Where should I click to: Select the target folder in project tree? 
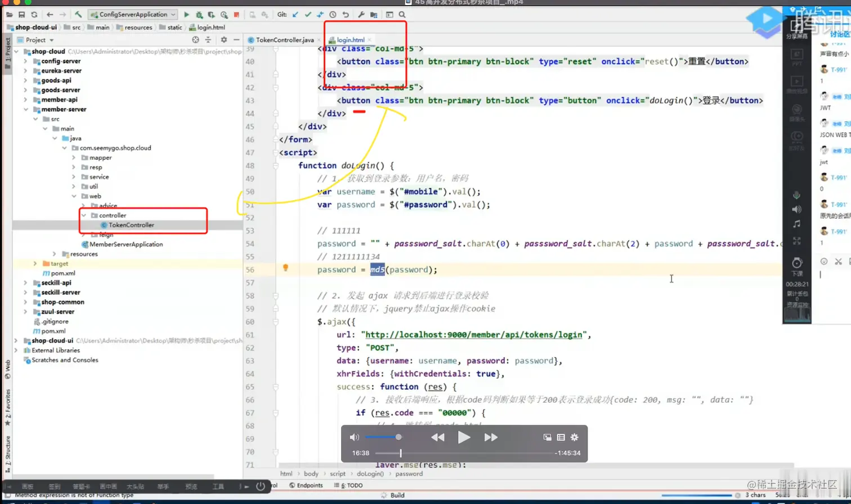pyautogui.click(x=55, y=263)
